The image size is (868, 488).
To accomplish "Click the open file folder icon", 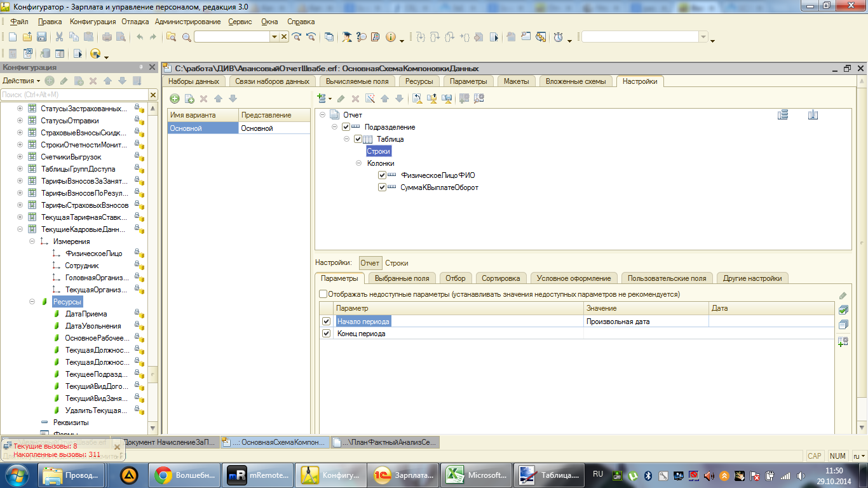I will tap(27, 37).
